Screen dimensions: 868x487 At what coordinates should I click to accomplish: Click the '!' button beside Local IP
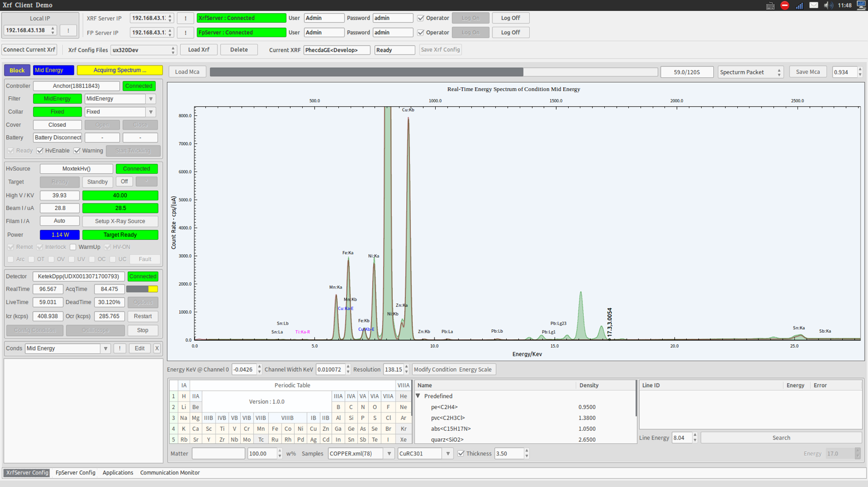68,30
